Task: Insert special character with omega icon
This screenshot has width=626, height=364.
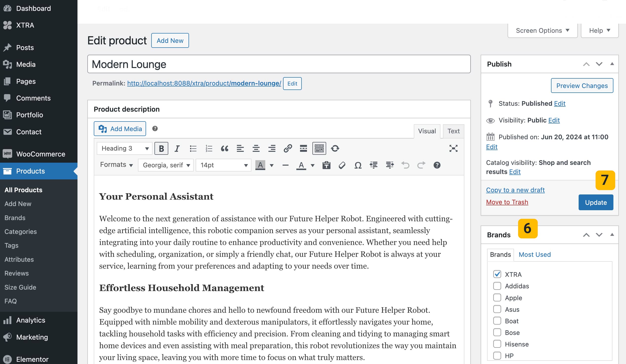Action: pos(358,165)
